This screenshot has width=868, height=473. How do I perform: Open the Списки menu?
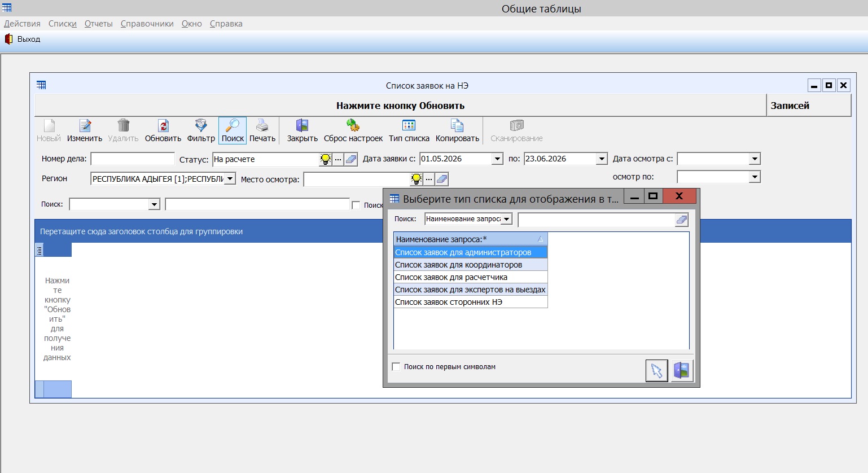63,24
